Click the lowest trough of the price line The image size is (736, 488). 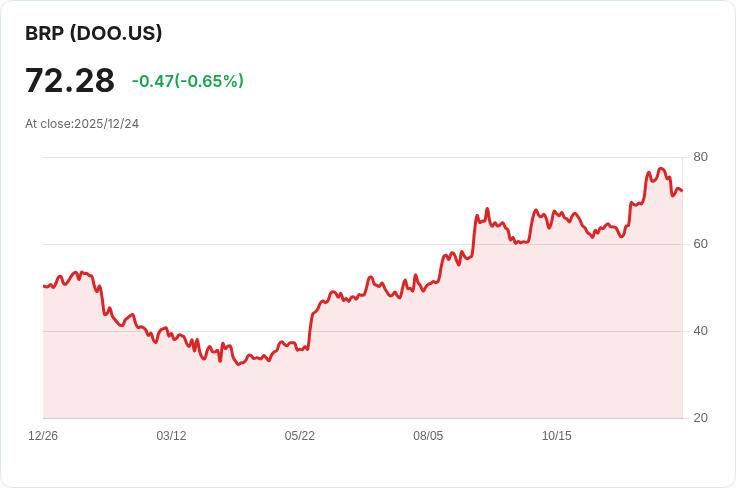point(239,364)
